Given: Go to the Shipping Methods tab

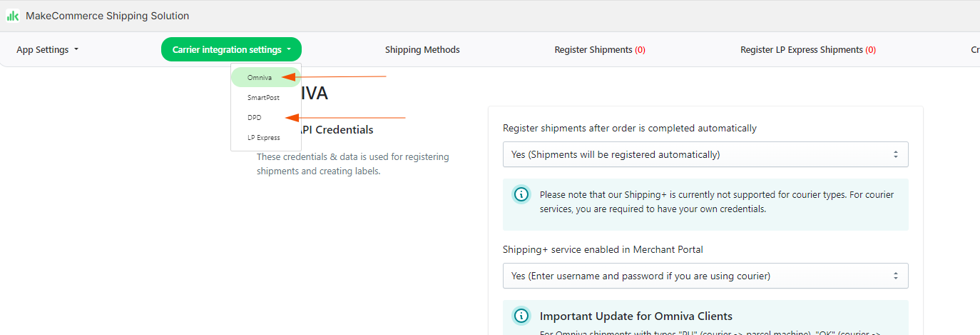Looking at the screenshot, I should pyautogui.click(x=422, y=50).
